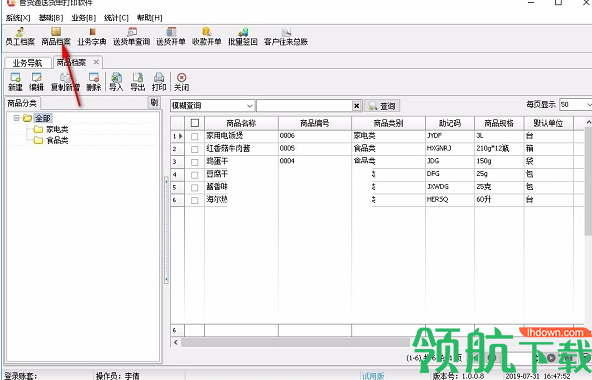Check the 红香菇牛肉酱 row checkbox
The width and height of the screenshot is (592, 380).
coord(194,149)
